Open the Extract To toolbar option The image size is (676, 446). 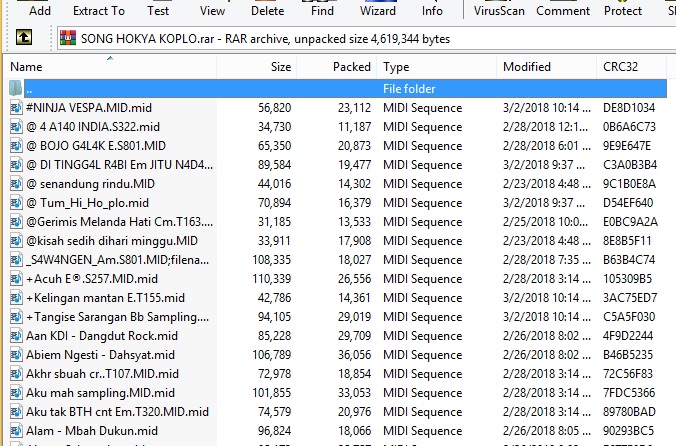(99, 10)
